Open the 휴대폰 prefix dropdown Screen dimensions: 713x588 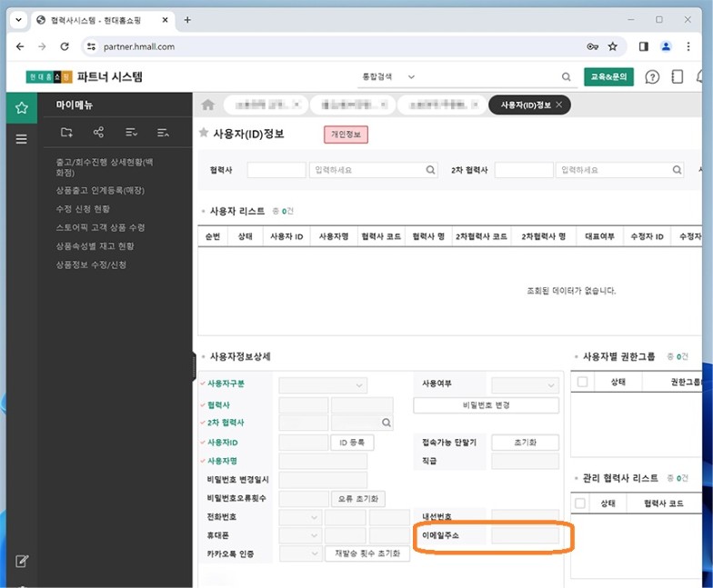(300, 536)
